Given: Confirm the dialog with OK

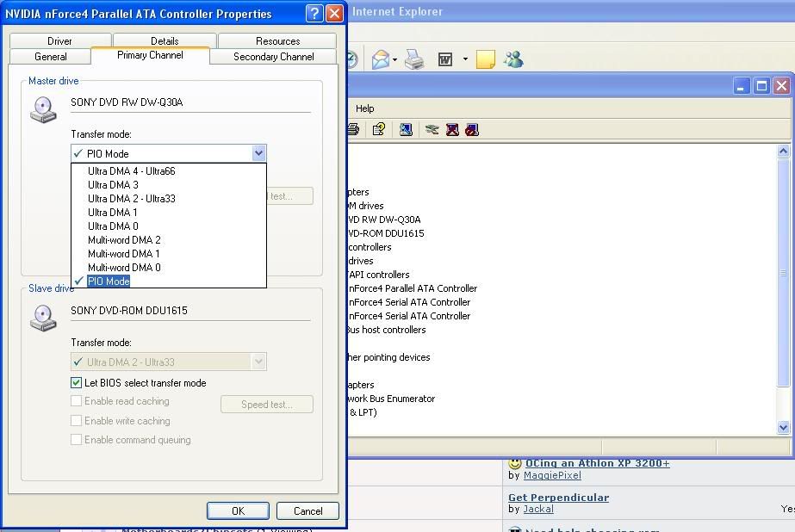Looking at the screenshot, I should coord(238,510).
